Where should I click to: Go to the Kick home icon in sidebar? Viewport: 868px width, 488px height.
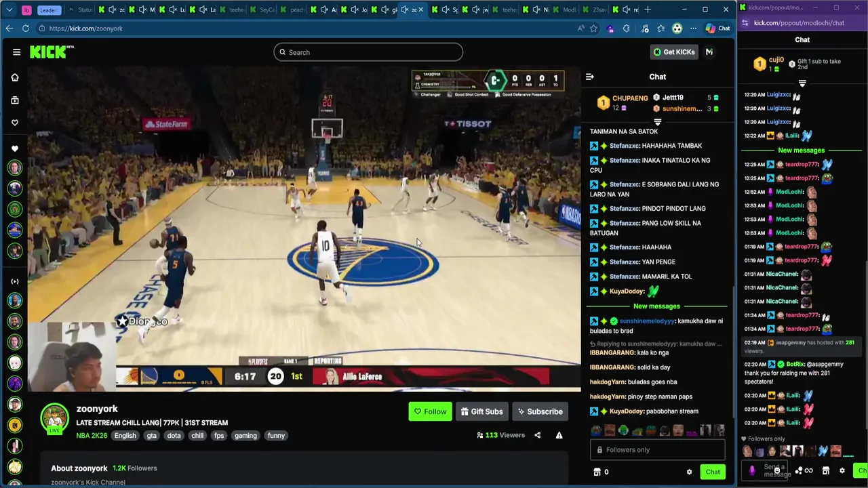click(x=15, y=77)
